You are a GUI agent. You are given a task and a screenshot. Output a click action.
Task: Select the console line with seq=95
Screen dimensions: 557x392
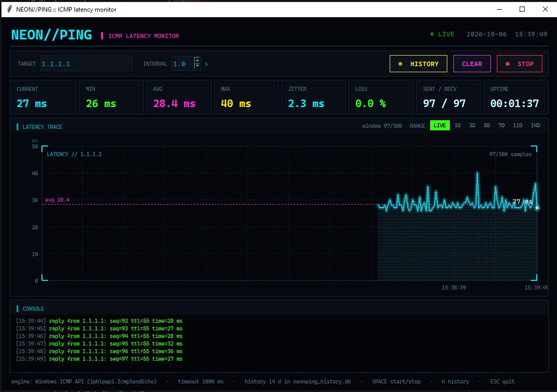(99, 344)
